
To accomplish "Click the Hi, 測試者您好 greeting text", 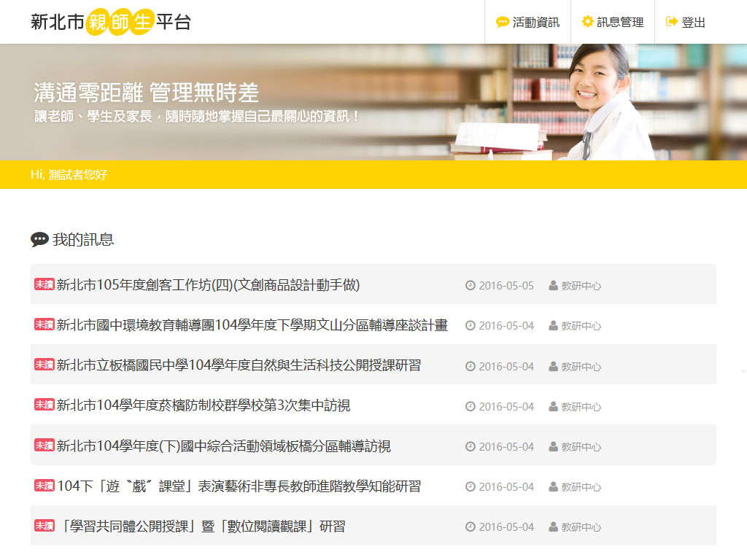I will [69, 175].
